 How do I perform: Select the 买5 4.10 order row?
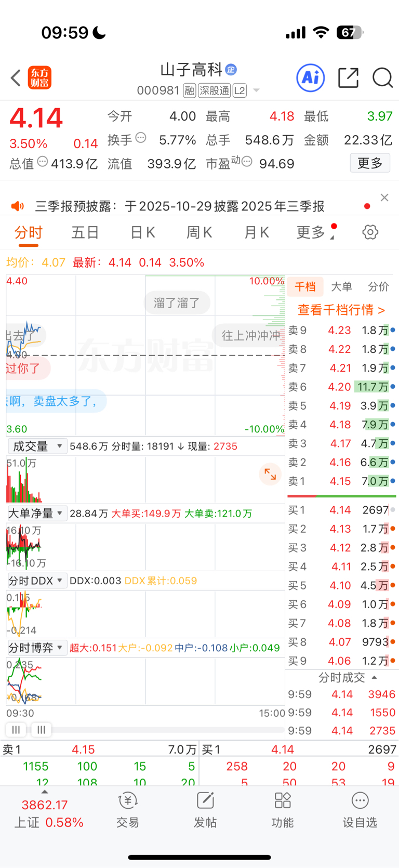point(341,585)
